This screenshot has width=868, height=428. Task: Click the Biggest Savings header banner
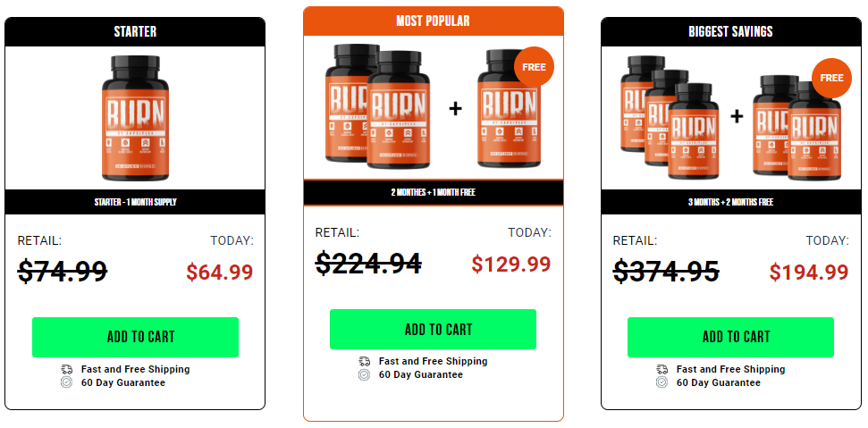pyautogui.click(x=730, y=31)
